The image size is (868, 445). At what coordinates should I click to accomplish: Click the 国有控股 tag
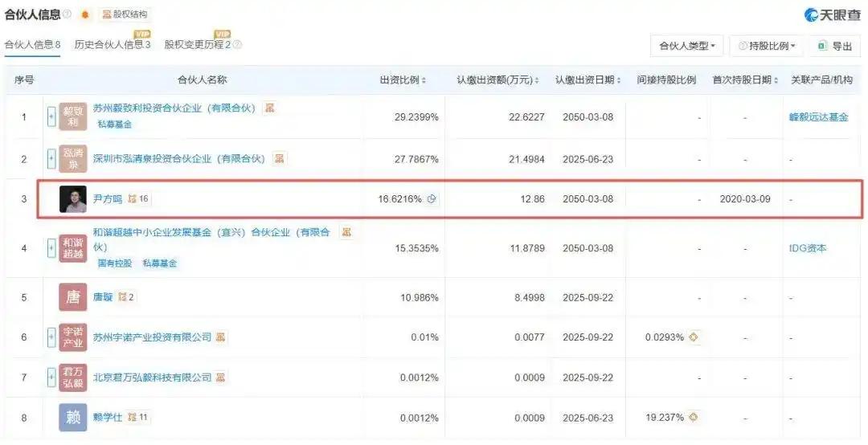[115, 263]
